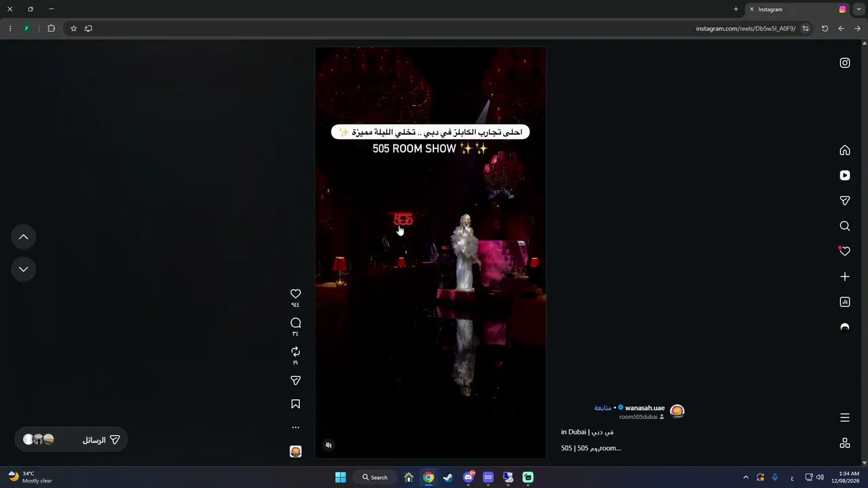Open wanasah.uae profile name link
The height and width of the screenshot is (488, 868).
[x=645, y=408]
